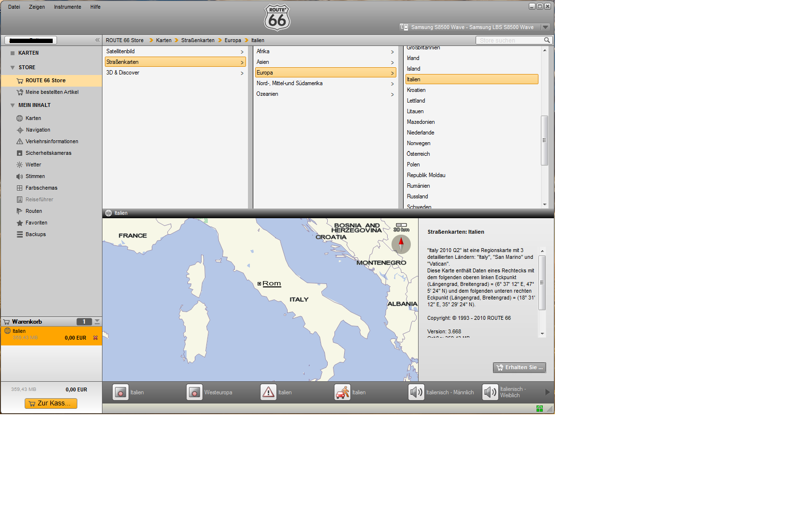Screen dimensions: 812x508
Task: Select the Westeuropa camera product
Action: pyautogui.click(x=194, y=392)
